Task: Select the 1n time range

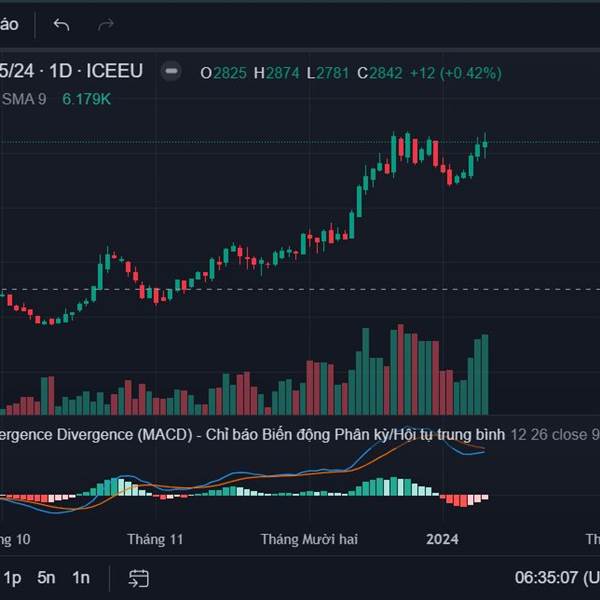Action: coord(81,577)
